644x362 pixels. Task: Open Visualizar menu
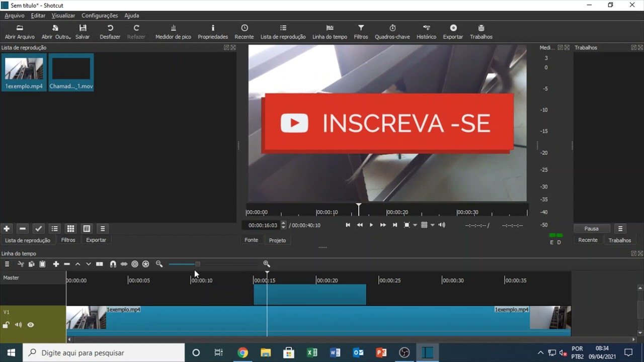pyautogui.click(x=63, y=16)
